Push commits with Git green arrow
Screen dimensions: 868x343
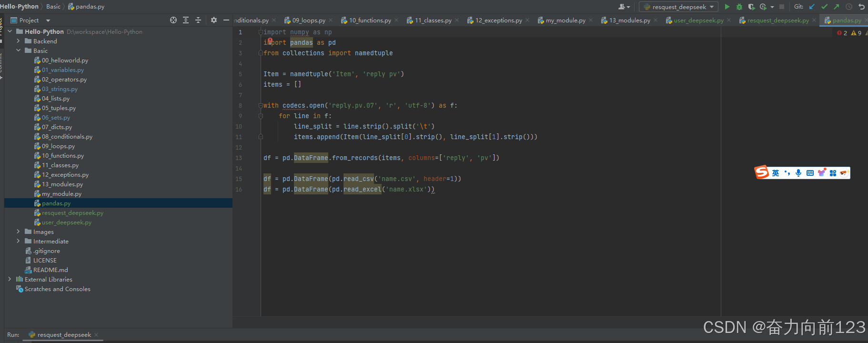(x=837, y=7)
